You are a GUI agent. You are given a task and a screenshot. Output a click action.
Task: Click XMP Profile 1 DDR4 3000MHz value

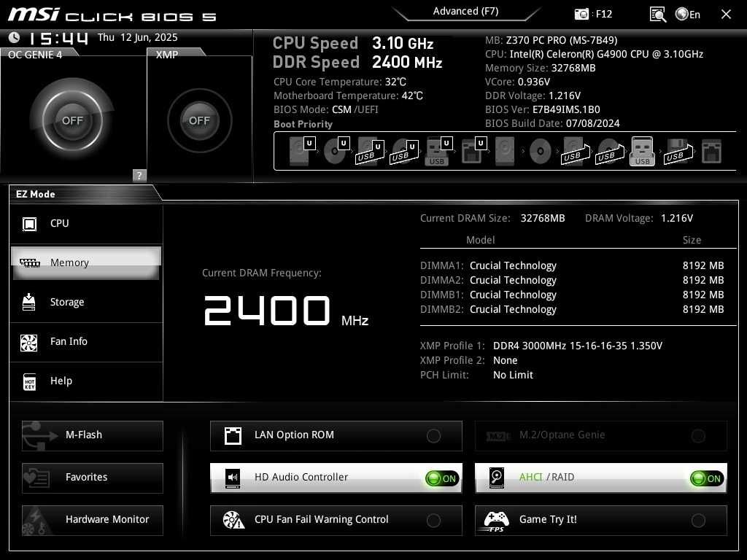click(578, 346)
